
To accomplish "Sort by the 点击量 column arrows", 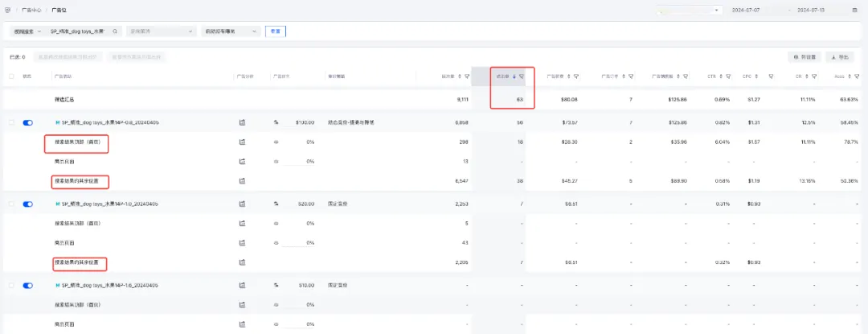I will (x=514, y=76).
